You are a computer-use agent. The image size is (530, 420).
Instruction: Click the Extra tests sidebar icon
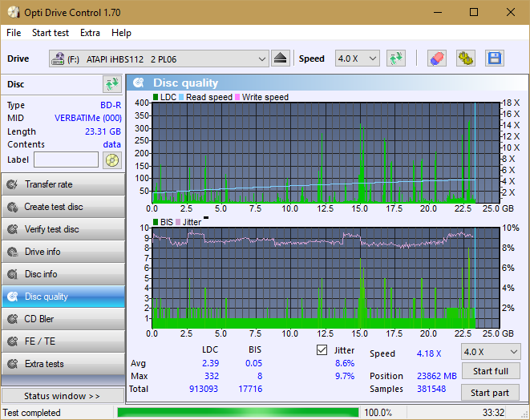(x=13, y=364)
